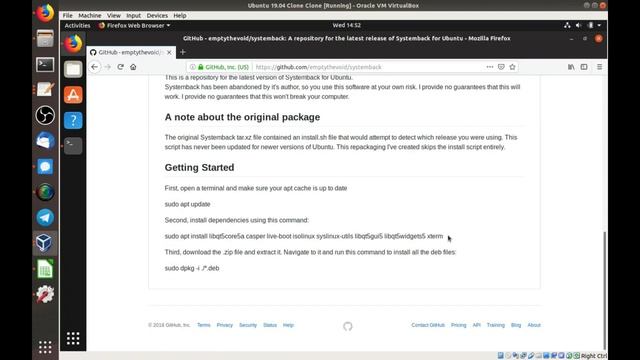
Task: Open Firefox from the host dock
Action: (45, 12)
